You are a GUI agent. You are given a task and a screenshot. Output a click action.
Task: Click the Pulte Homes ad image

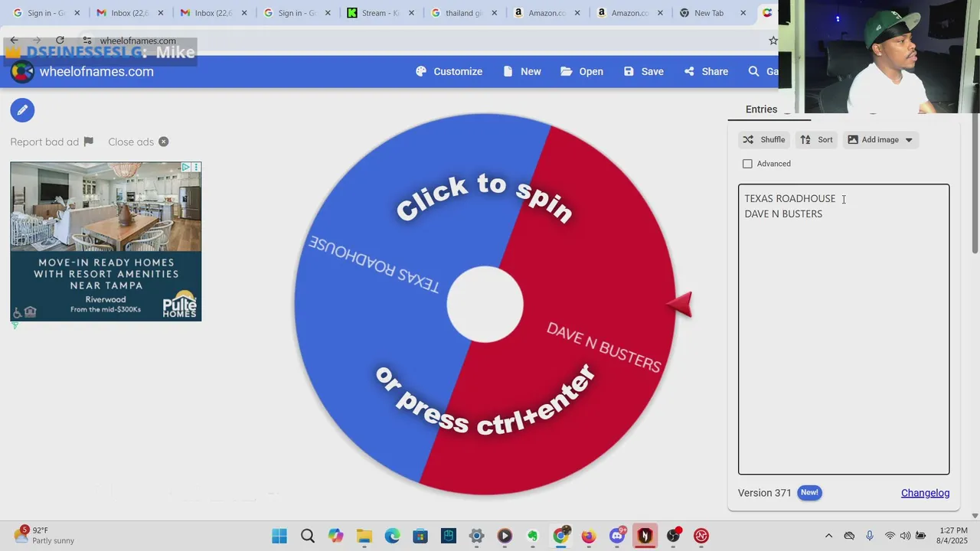[106, 241]
